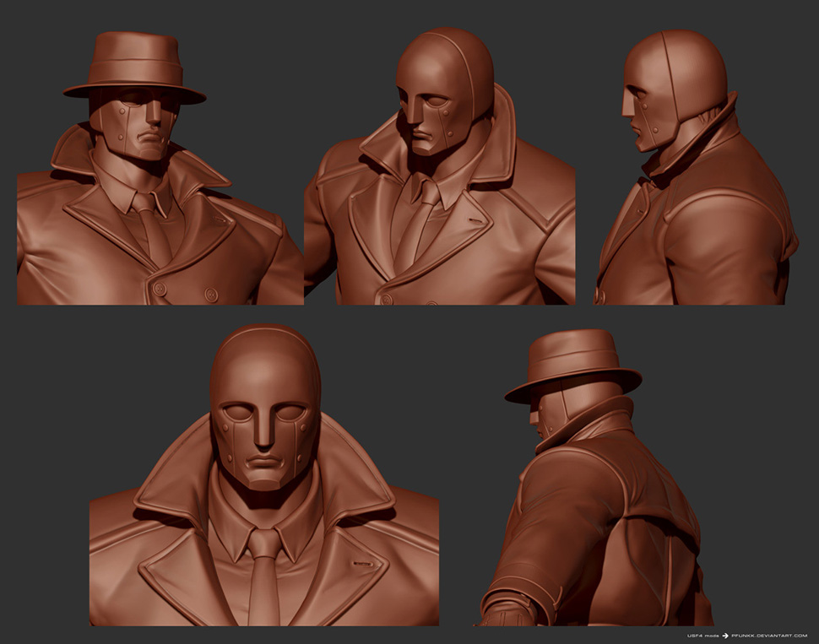Click the tie in the three-quarter view render
Viewport: 819px width, 644px height.
419,224
